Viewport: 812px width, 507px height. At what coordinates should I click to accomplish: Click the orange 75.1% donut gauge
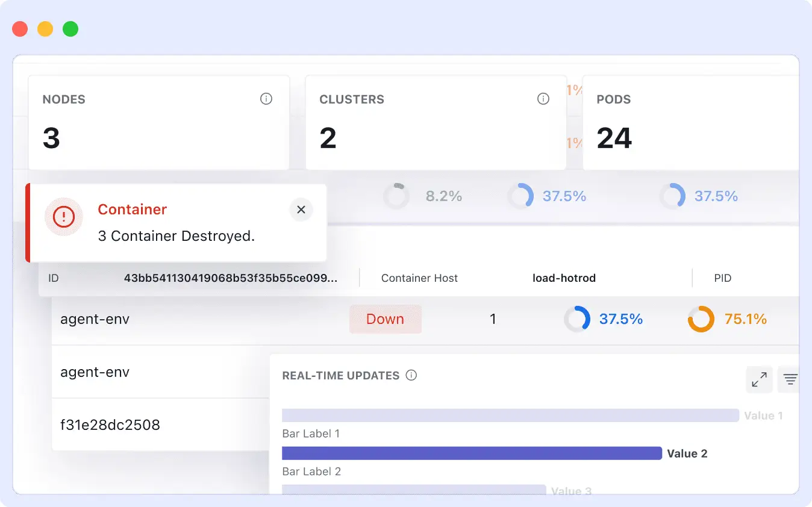[701, 319]
